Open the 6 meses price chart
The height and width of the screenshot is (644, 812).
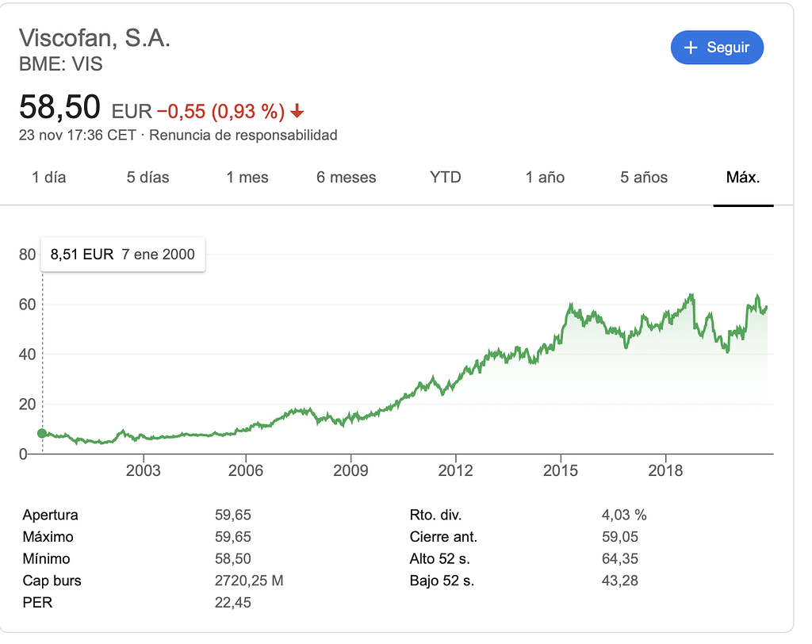tap(345, 178)
